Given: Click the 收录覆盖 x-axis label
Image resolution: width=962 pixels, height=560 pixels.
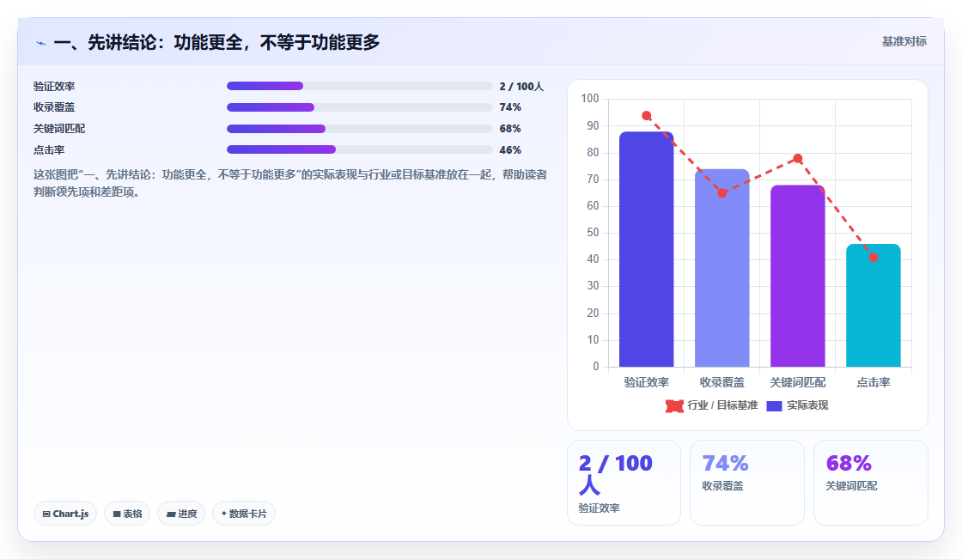Looking at the screenshot, I should pos(722,383).
